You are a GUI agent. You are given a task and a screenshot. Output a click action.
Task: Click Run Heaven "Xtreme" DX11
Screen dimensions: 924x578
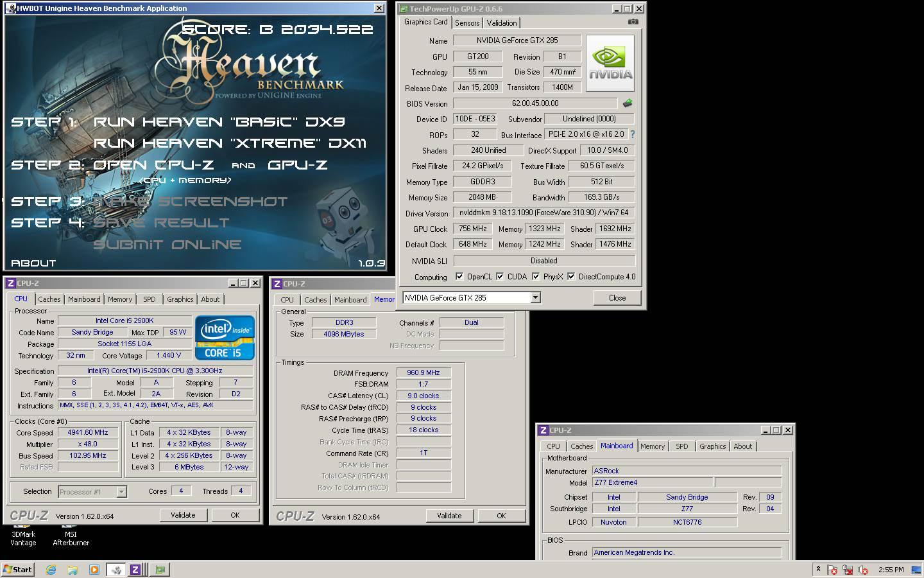pyautogui.click(x=230, y=143)
